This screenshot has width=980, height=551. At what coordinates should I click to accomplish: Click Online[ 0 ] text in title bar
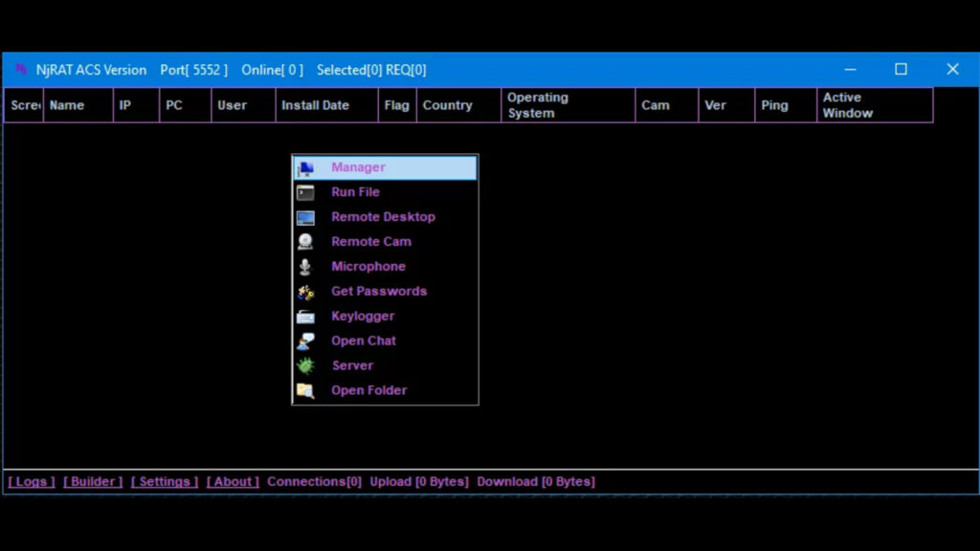tap(273, 70)
